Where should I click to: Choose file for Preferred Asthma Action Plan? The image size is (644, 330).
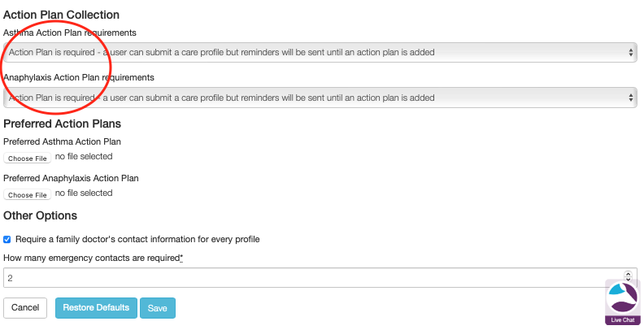pyautogui.click(x=28, y=158)
